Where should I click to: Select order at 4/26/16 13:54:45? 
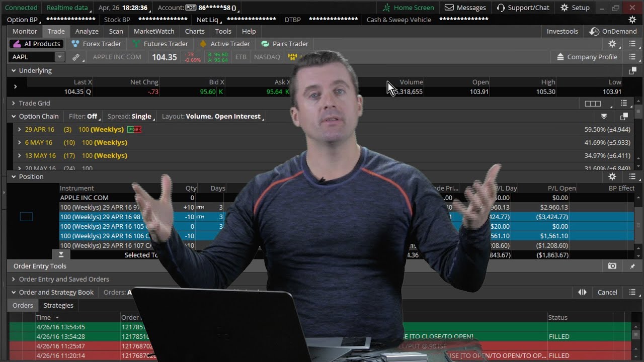coord(320,327)
